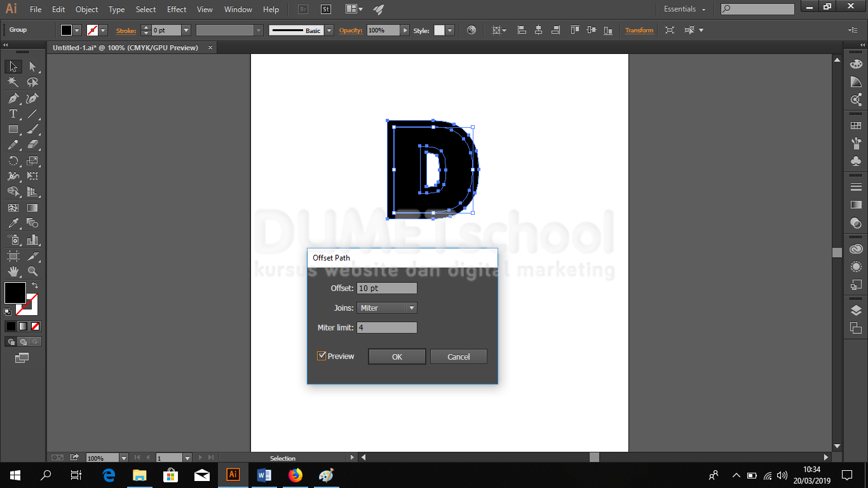Enable Draw Normal mode
This screenshot has width=868, height=488.
pyautogui.click(x=11, y=342)
